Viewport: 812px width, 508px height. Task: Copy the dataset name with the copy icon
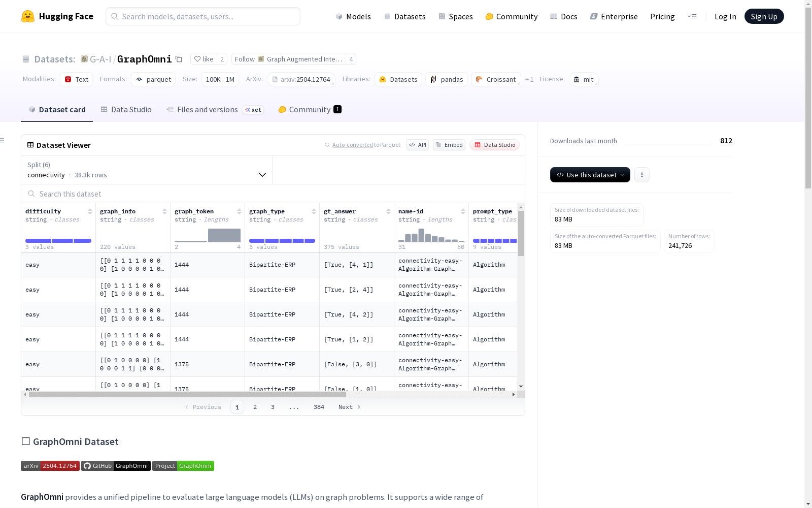[179, 59]
